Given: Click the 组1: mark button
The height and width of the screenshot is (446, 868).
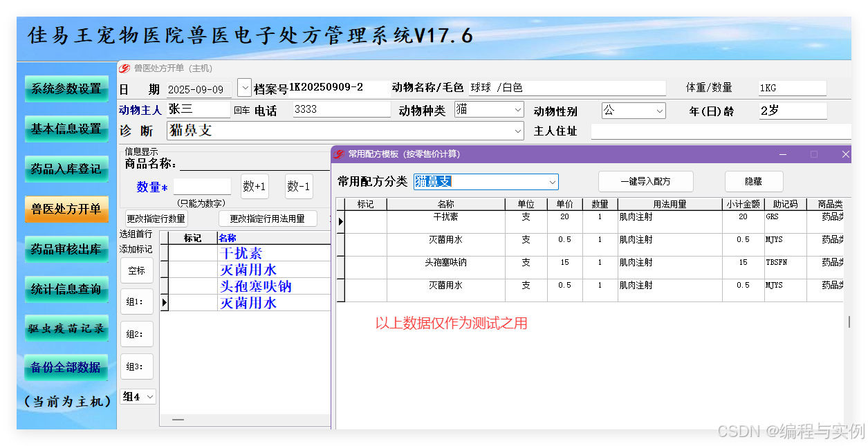Looking at the screenshot, I should point(137,302).
